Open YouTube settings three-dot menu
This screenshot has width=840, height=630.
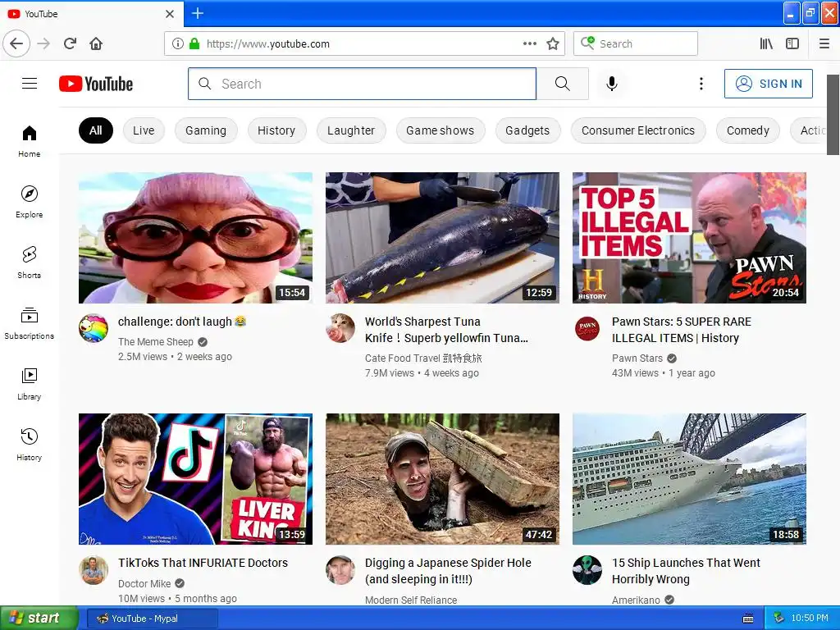point(701,84)
